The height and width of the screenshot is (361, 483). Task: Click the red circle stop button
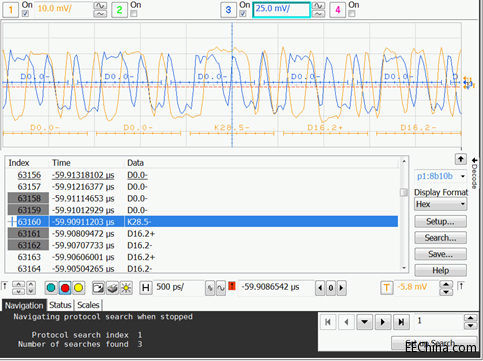pyautogui.click(x=65, y=288)
